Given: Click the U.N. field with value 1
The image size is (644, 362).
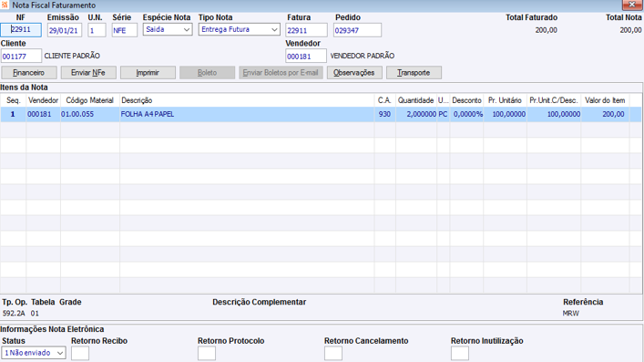Looking at the screenshot, I should click(97, 30).
